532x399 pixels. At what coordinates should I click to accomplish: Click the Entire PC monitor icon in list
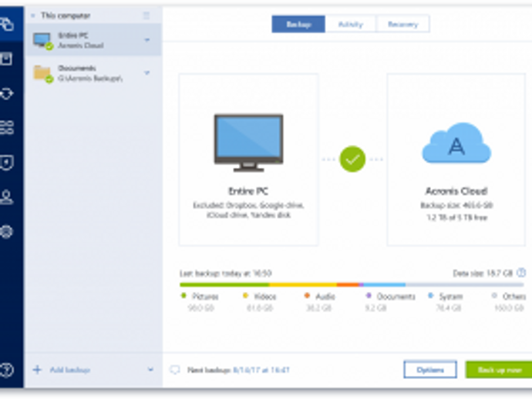pyautogui.click(x=43, y=41)
